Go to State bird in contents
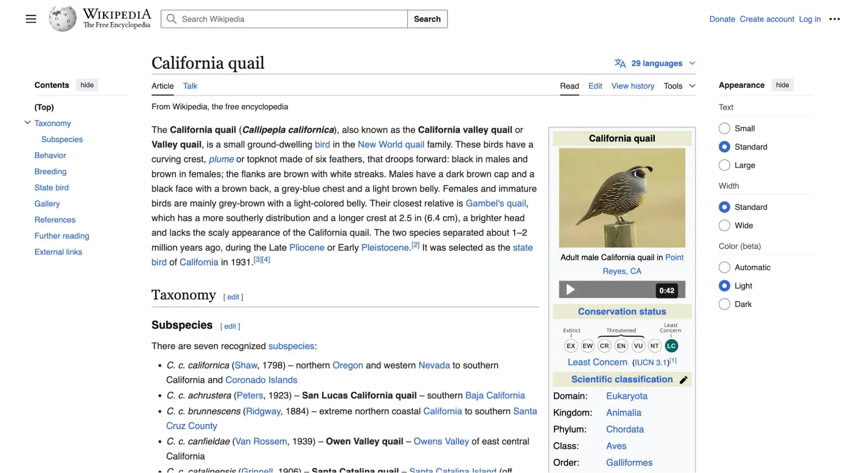Screen dimensions: 868x473 coord(52,188)
